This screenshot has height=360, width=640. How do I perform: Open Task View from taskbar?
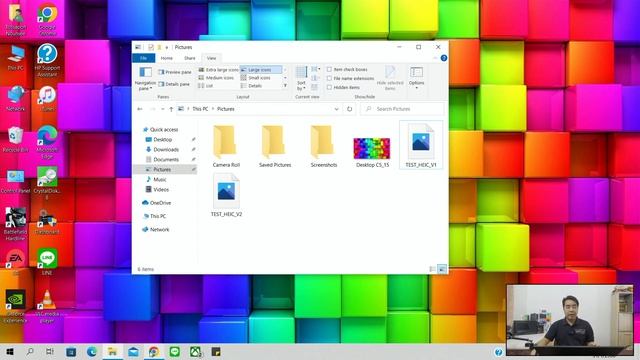coord(49,352)
